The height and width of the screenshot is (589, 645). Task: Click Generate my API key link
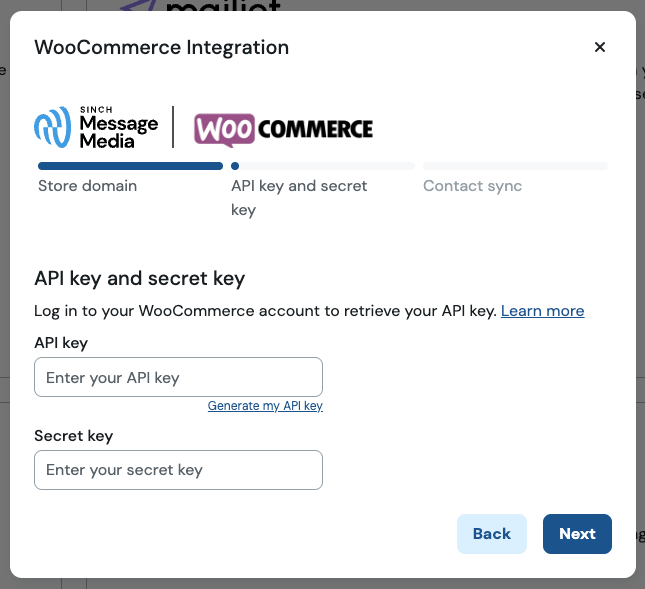tap(265, 406)
